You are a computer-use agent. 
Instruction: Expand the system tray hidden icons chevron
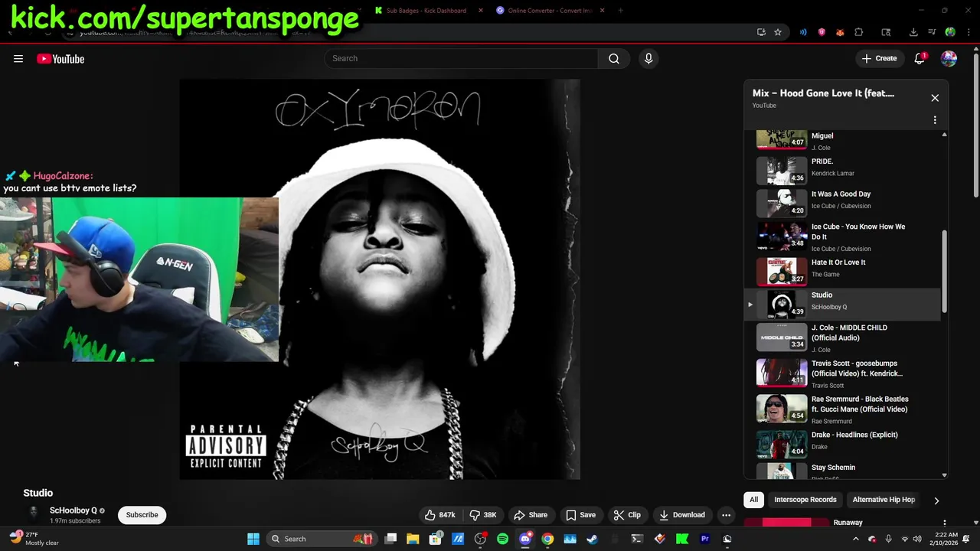856,539
